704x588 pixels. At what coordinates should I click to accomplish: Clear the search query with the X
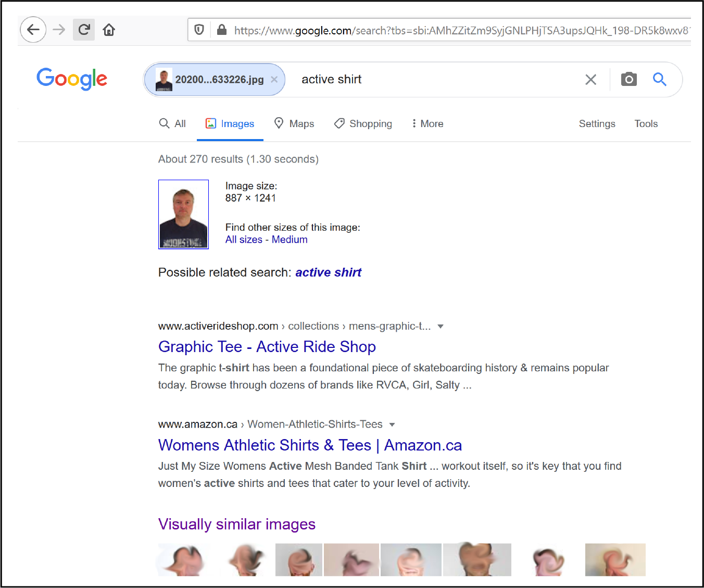pyautogui.click(x=590, y=79)
